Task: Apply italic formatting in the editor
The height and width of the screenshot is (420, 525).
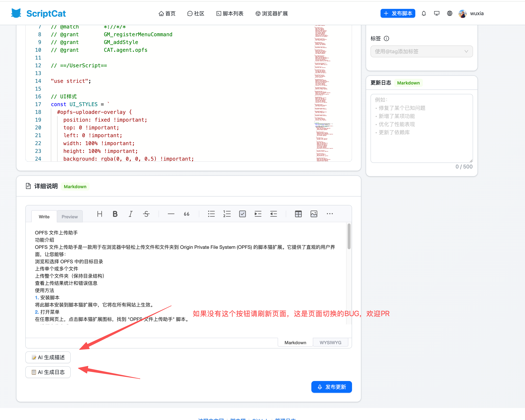Action: (x=131, y=214)
